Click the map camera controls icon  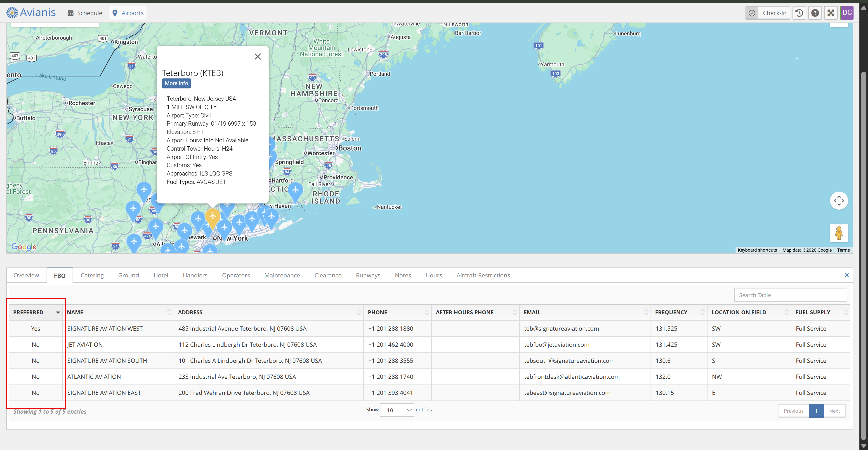tap(839, 201)
